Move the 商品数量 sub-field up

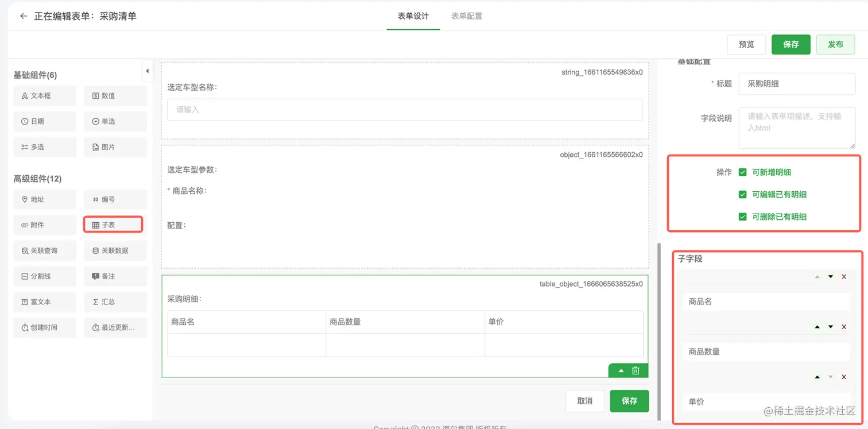(x=817, y=327)
